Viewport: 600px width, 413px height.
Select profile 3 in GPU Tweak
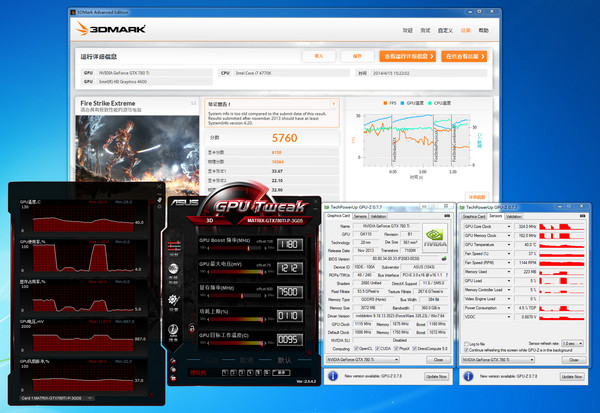click(241, 372)
